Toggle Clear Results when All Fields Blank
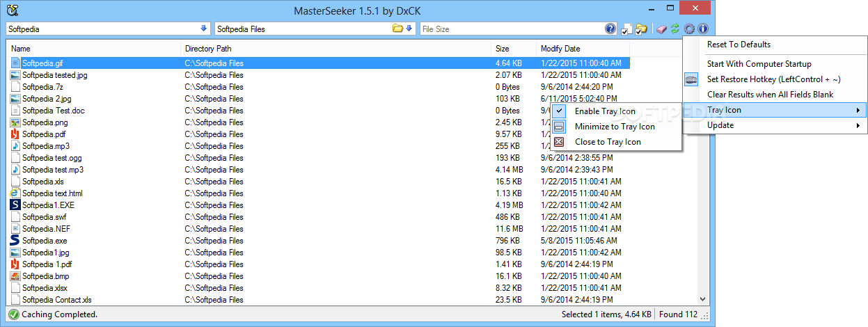This screenshot has width=868, height=327. (770, 95)
